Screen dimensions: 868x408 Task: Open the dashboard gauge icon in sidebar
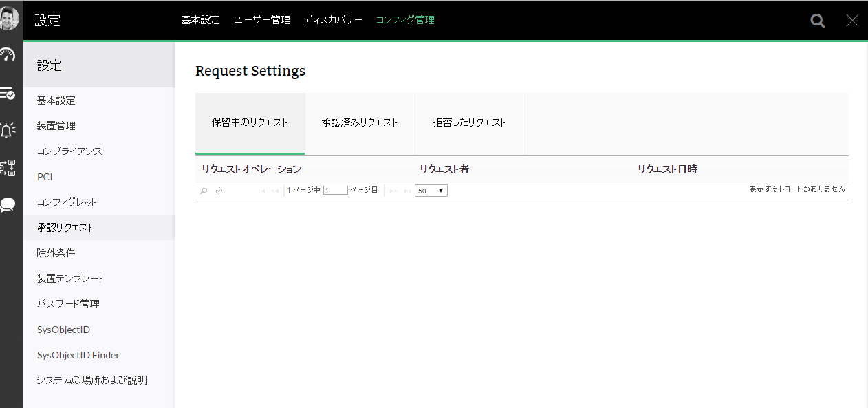(x=8, y=55)
